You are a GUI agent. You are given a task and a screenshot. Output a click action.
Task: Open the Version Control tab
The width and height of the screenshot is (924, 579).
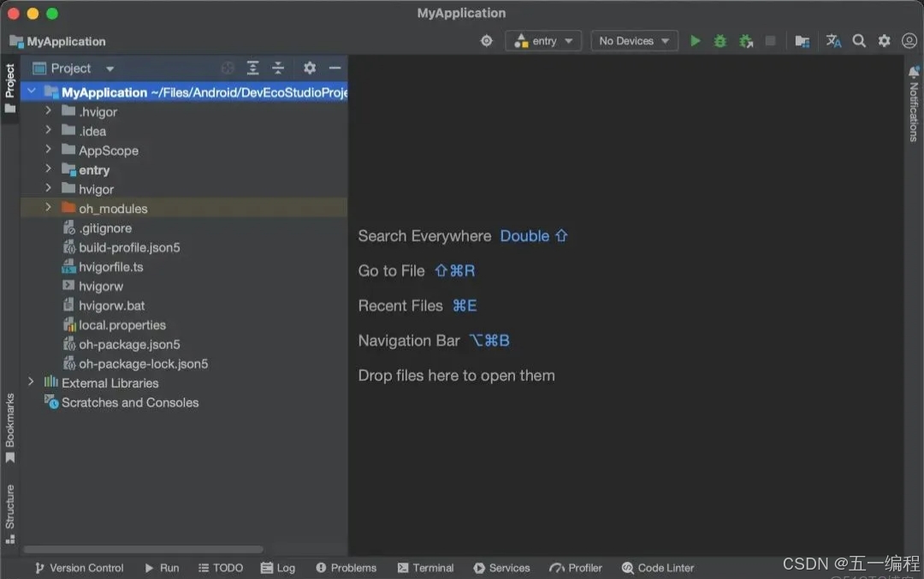79,568
